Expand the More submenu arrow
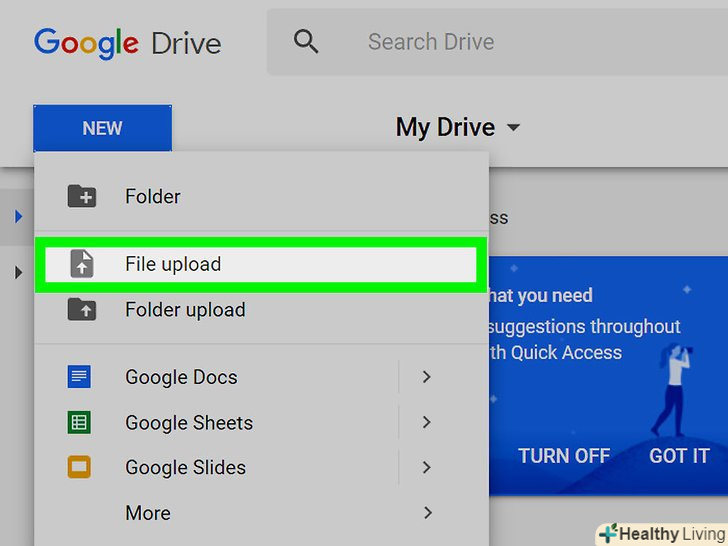 coord(427,513)
